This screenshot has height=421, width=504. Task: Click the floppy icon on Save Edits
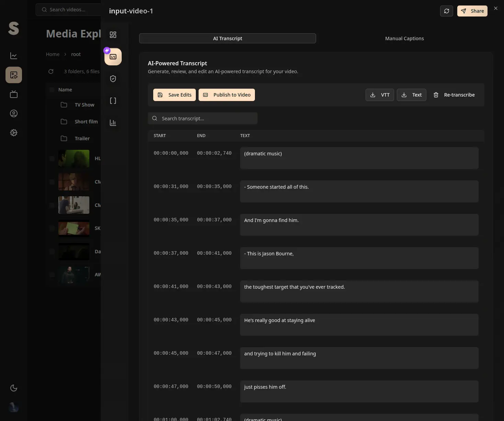pos(160,95)
